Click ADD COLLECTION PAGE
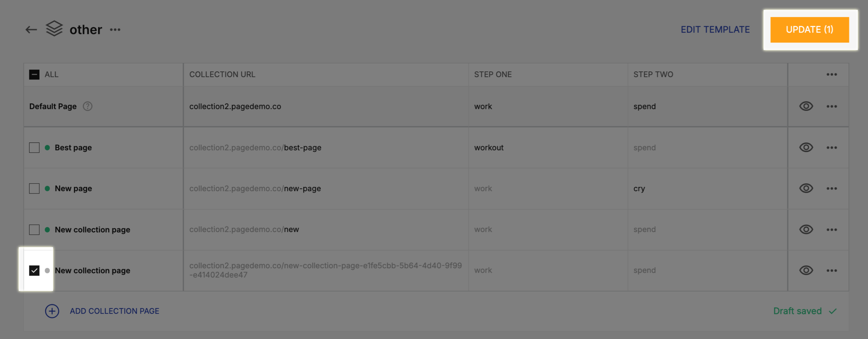This screenshot has height=339, width=868. tap(115, 311)
